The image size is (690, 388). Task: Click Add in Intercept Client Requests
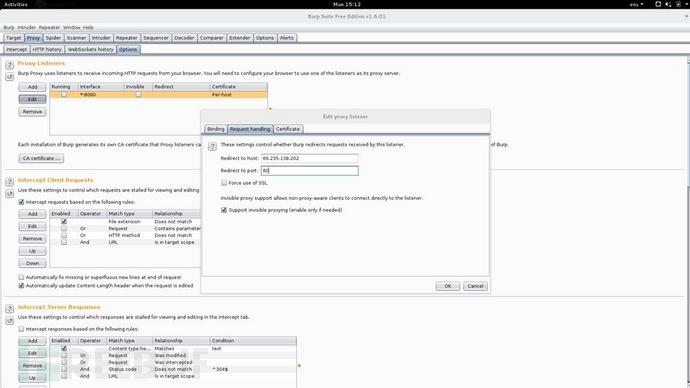[x=33, y=214]
